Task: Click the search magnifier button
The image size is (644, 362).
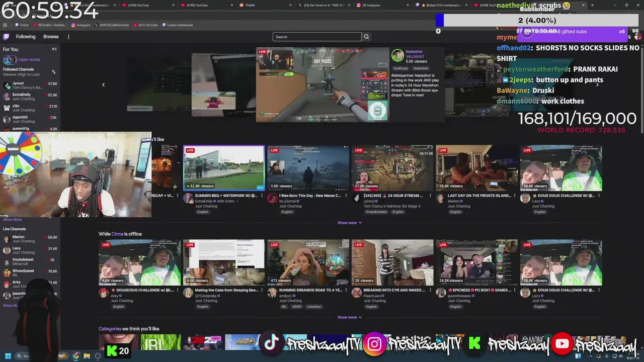Action: tap(366, 37)
